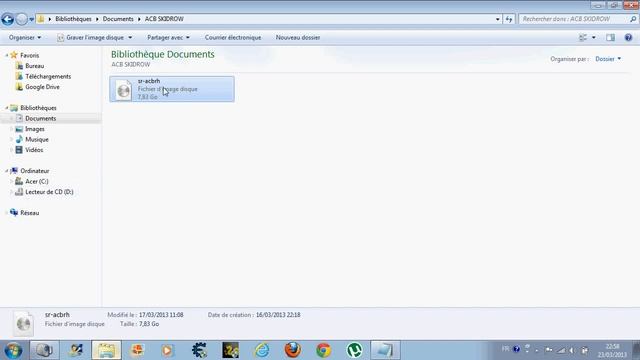Image resolution: width=640 pixels, height=360 pixels.
Task: Open the taskbar clock and date
Action: coord(612,351)
